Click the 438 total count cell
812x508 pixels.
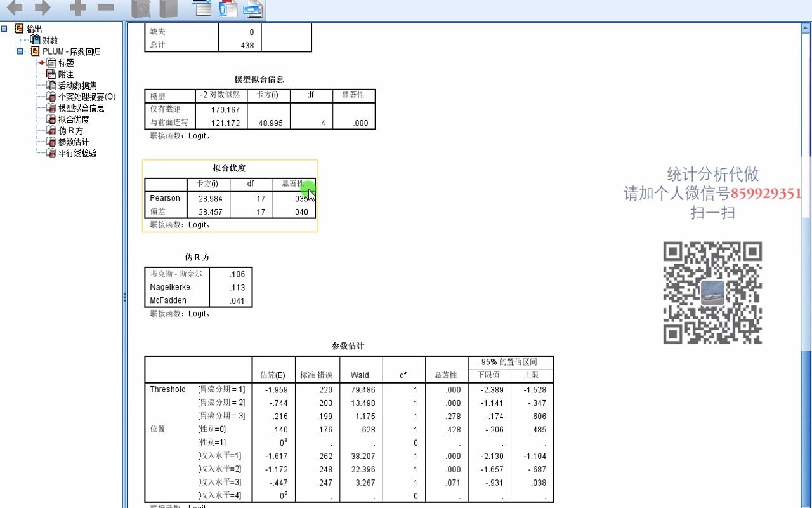[247, 45]
